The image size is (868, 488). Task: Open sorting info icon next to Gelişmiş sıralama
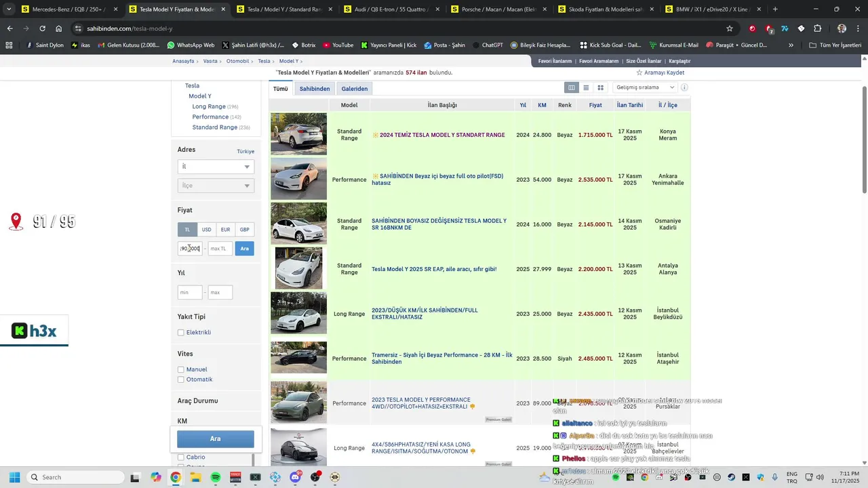684,87
